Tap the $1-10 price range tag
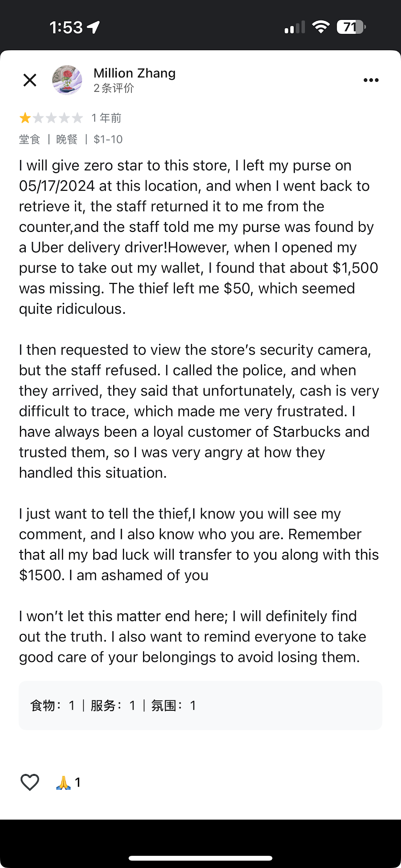Screen dimensions: 401x868 tap(108, 139)
